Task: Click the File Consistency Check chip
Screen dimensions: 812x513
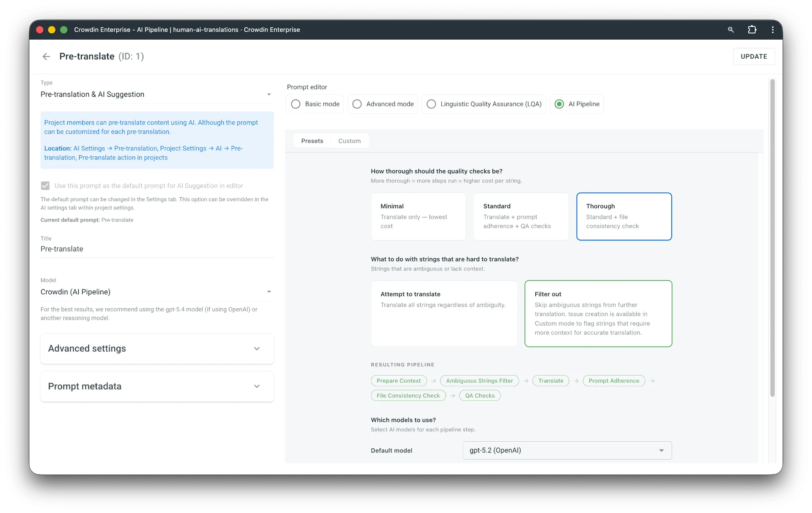Action: point(408,396)
